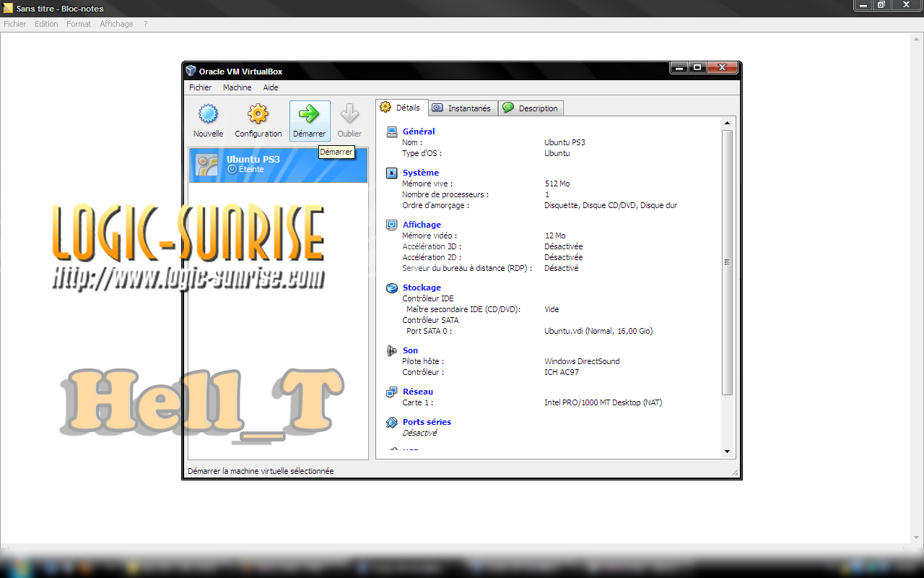Click the details pane scrollbar thumb
This screenshot has width=924, height=578.
727,262
